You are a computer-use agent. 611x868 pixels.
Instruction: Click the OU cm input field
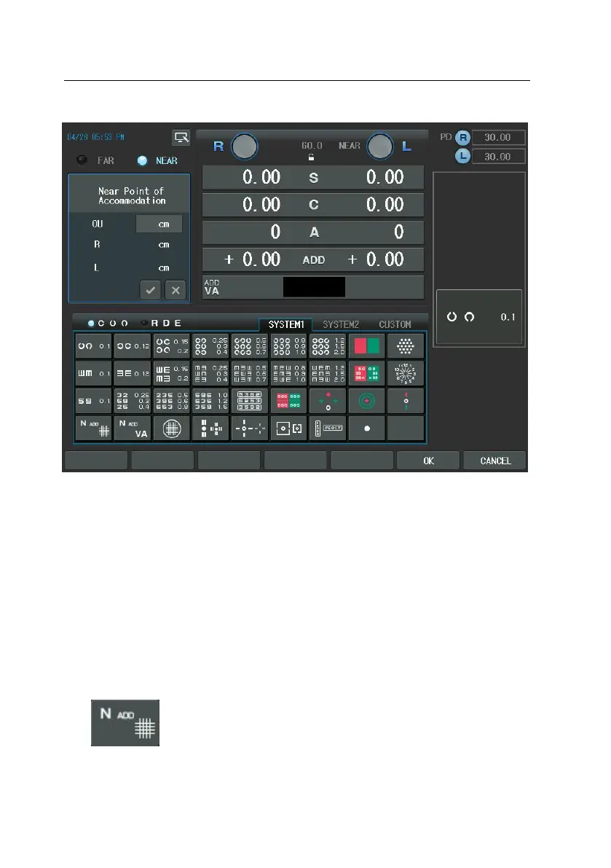tap(159, 224)
